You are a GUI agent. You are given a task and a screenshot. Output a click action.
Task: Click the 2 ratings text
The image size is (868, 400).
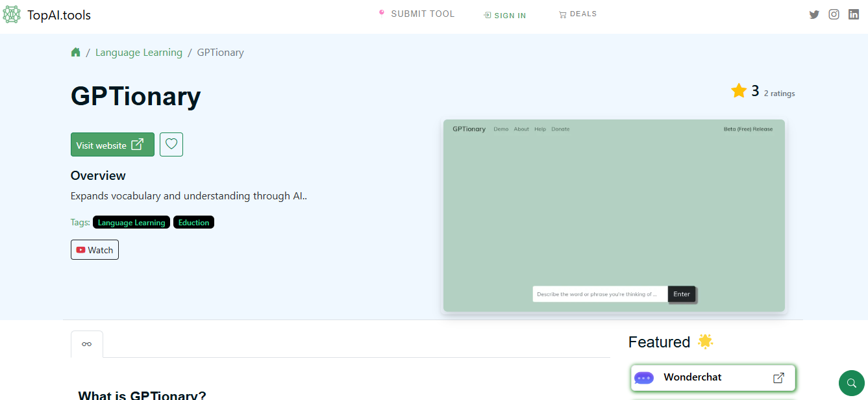[x=779, y=94]
